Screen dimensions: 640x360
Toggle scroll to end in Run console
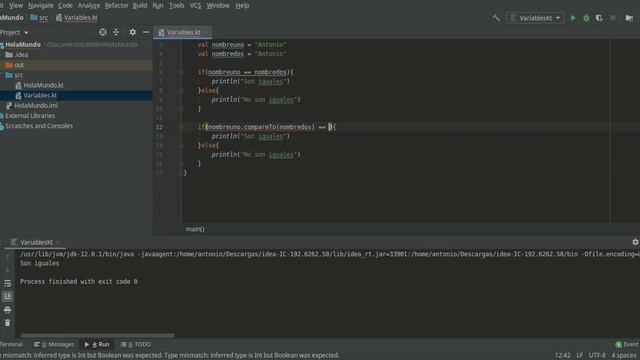7,296
